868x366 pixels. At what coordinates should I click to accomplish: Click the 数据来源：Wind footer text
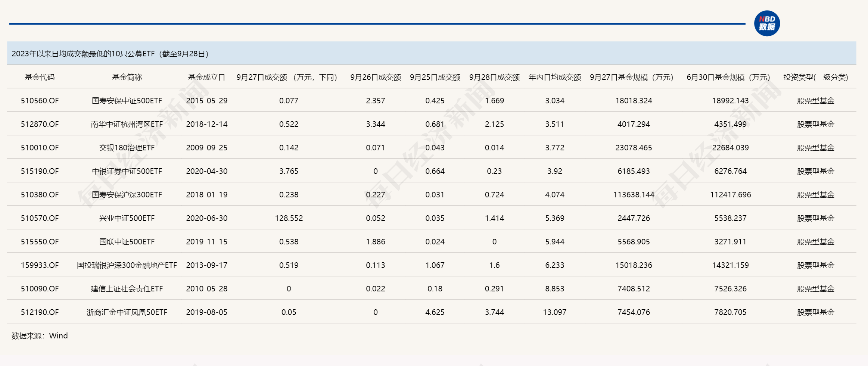point(40,336)
